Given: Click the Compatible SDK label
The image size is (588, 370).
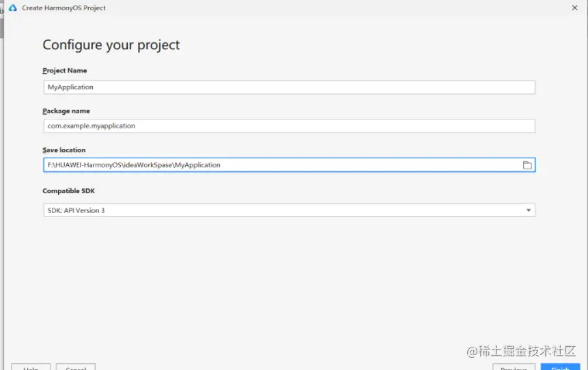Looking at the screenshot, I should click(68, 191).
